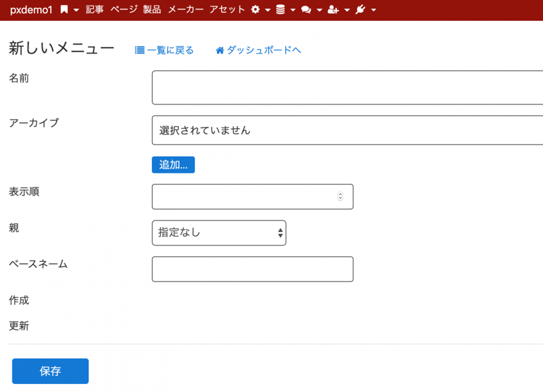
Task: Click the 表示順 number spinner arrows
Action: point(340,197)
